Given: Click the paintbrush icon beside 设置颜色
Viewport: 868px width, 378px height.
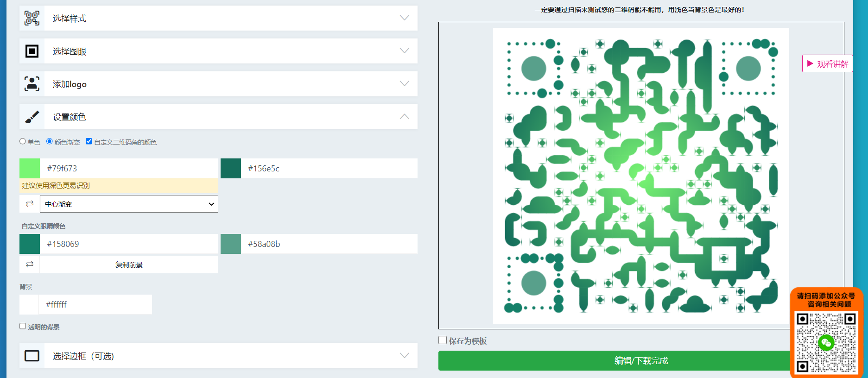Looking at the screenshot, I should pos(32,117).
